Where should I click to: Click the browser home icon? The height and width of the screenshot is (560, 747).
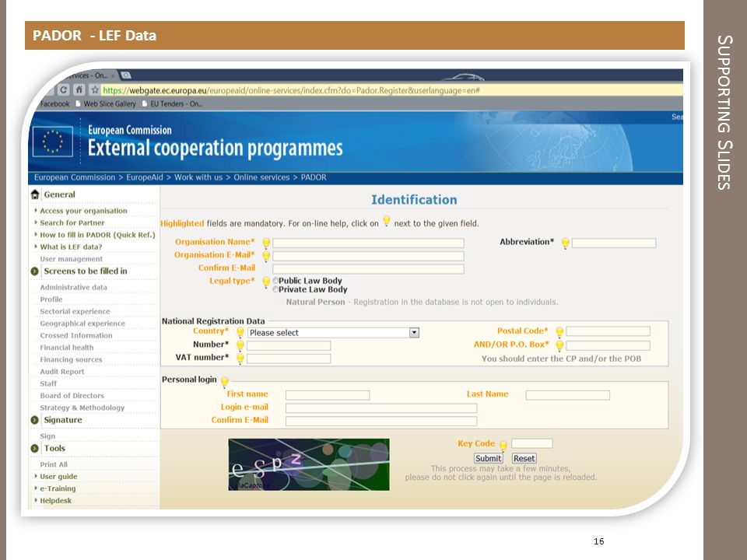[x=79, y=89]
